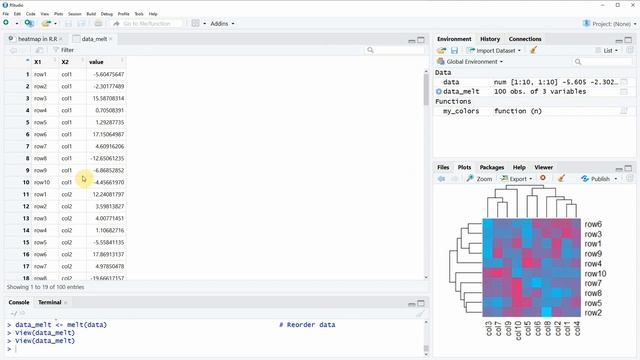Click value 15.58708314 in row 3

(108, 98)
